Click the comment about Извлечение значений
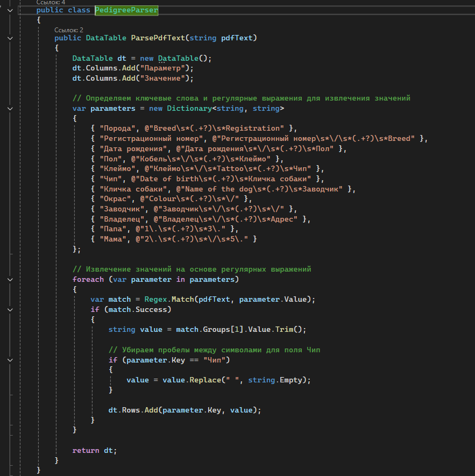 [x=192, y=269]
